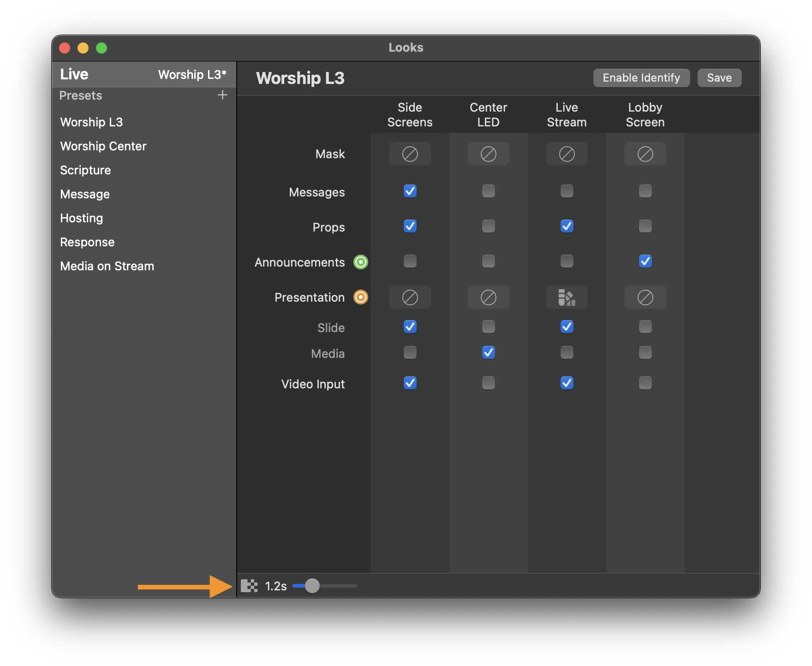The image size is (812, 666).
Task: Enable Props for Lobby Screen
Action: click(645, 226)
